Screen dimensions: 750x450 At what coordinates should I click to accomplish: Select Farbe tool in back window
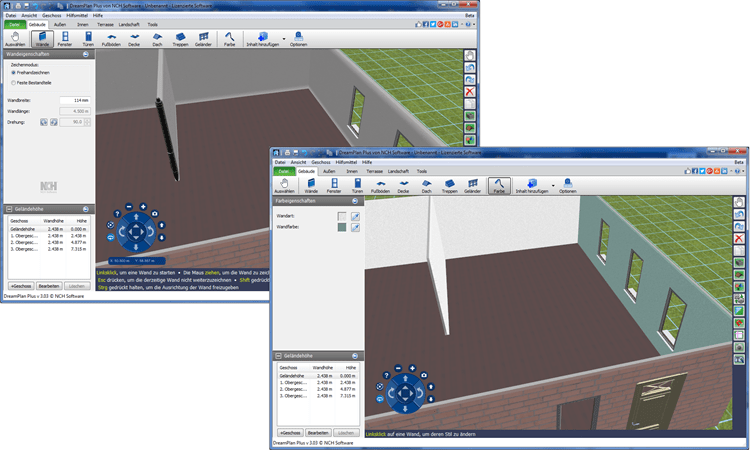click(x=230, y=39)
